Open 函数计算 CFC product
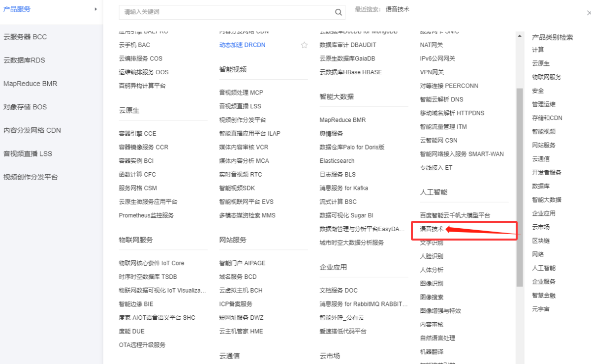The height and width of the screenshot is (364, 591). pyautogui.click(x=137, y=175)
